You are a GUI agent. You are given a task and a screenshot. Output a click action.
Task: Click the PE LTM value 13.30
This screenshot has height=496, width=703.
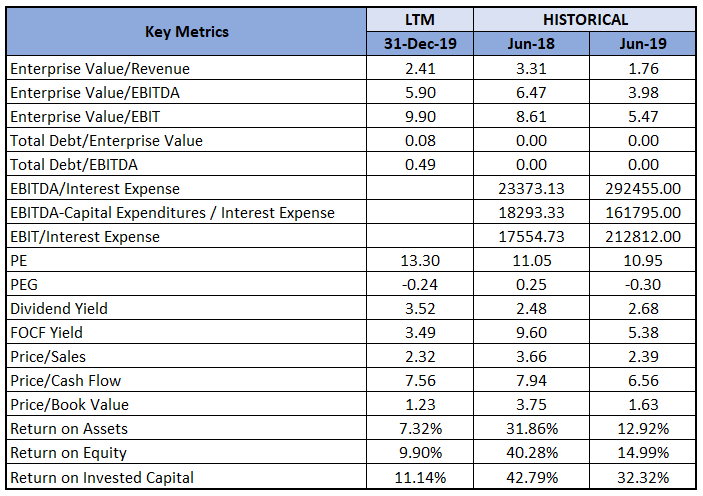pos(420,261)
